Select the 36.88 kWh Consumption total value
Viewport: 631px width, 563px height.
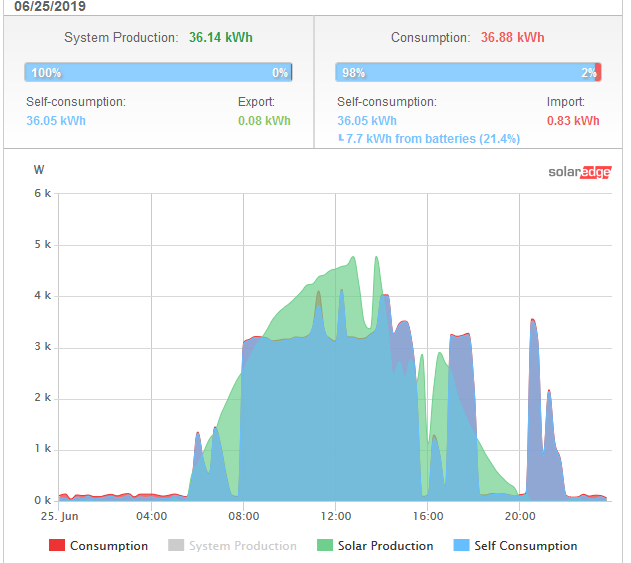point(512,38)
